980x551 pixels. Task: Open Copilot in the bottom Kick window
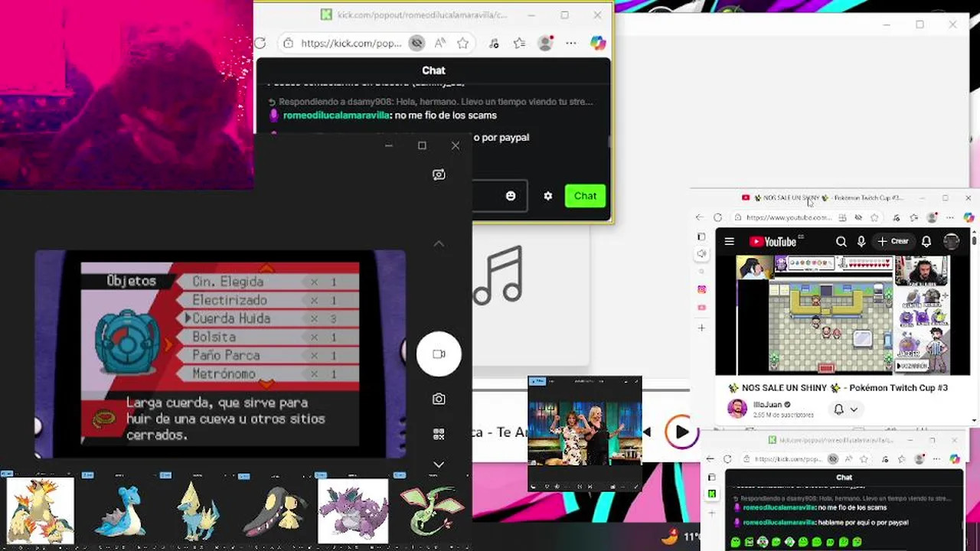[955, 459]
